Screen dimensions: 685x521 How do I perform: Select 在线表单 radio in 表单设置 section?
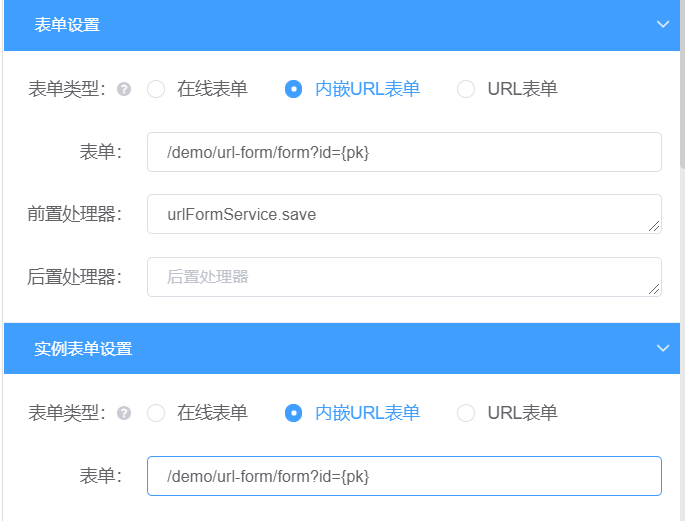coord(156,89)
